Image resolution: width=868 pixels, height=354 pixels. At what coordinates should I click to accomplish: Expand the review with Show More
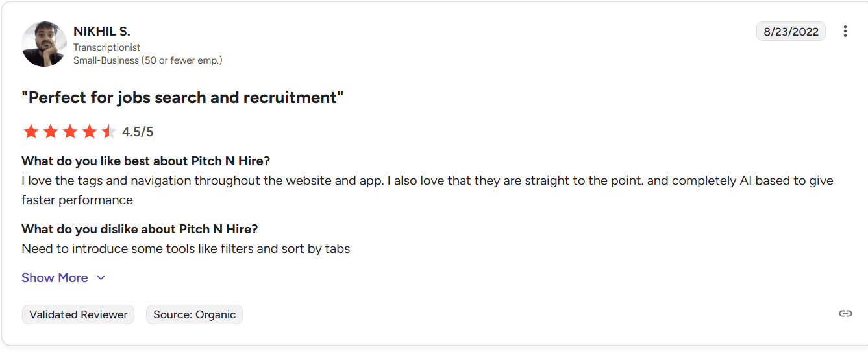point(55,277)
